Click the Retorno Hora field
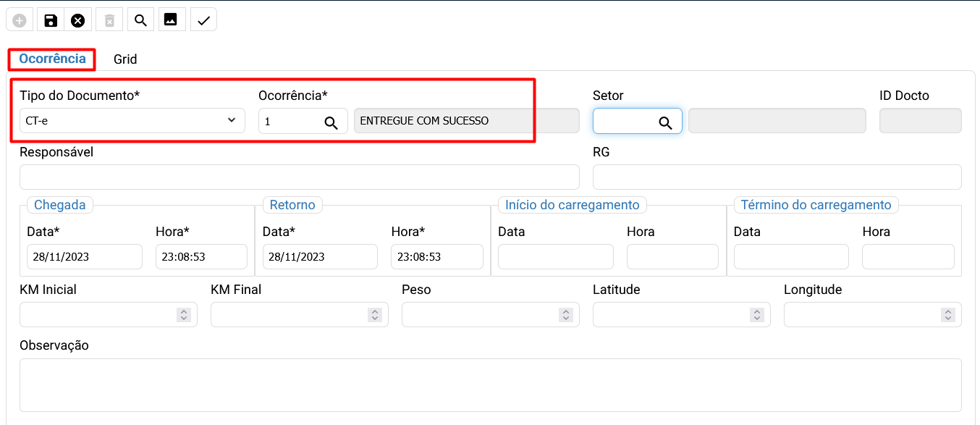 tap(436, 257)
